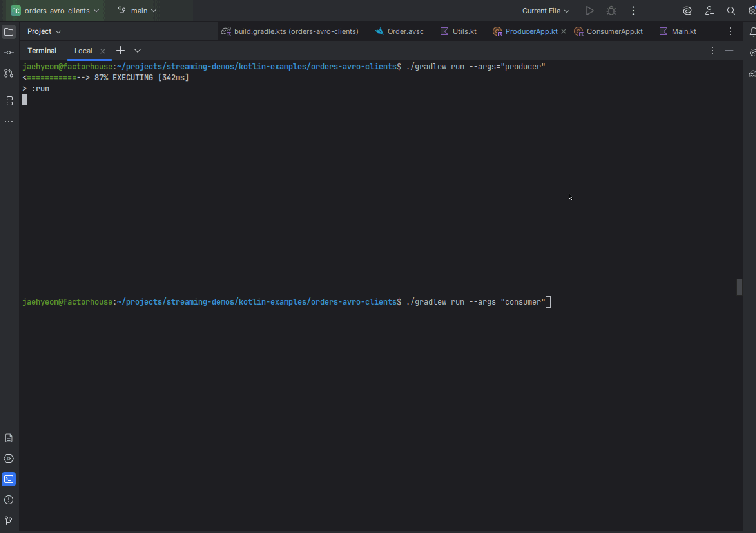Viewport: 756px width, 533px height.
Task: Open more run actions menu
Action: pyautogui.click(x=633, y=11)
